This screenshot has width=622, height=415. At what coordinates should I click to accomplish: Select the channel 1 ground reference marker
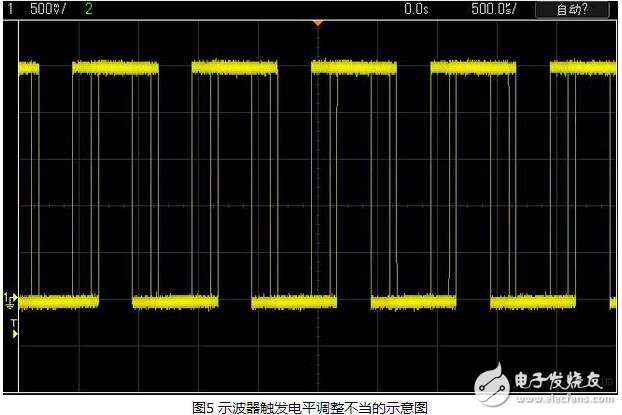tap(10, 300)
